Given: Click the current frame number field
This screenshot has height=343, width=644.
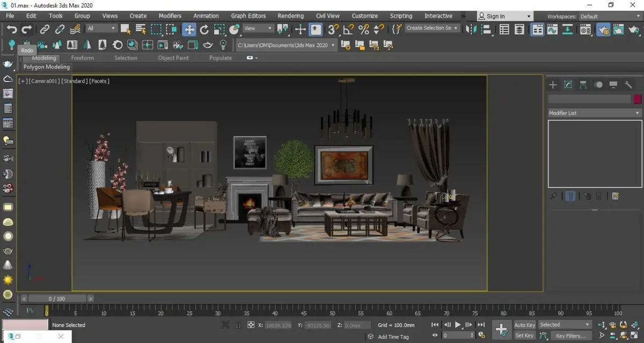Looking at the screenshot, I should click(x=456, y=335).
